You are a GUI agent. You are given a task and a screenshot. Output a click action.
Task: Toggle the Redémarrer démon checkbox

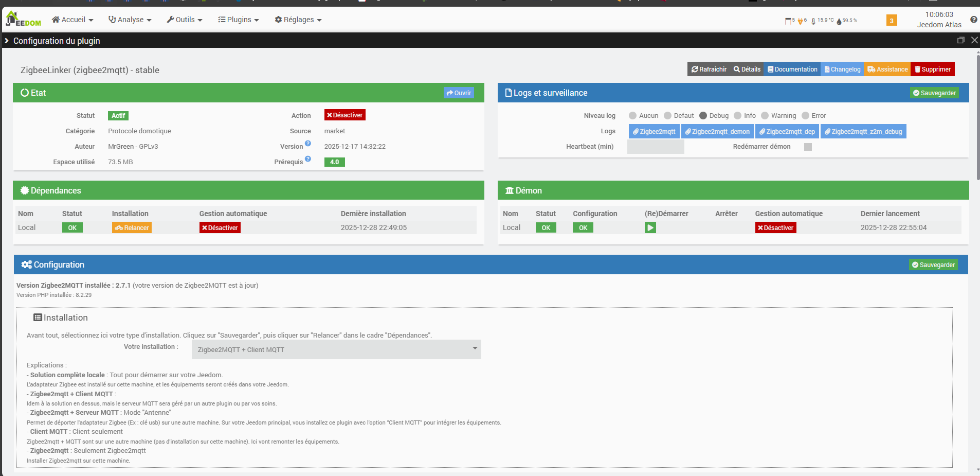click(808, 147)
